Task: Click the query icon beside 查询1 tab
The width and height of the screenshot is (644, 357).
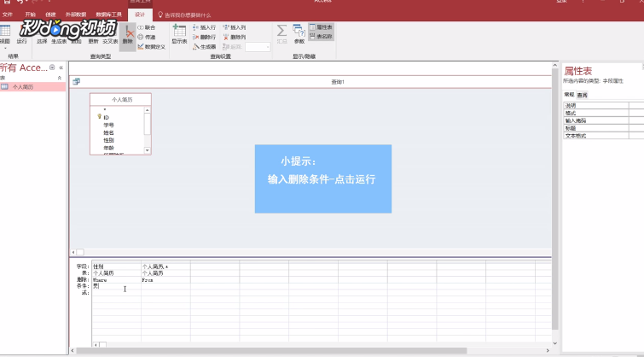Action: 77,81
